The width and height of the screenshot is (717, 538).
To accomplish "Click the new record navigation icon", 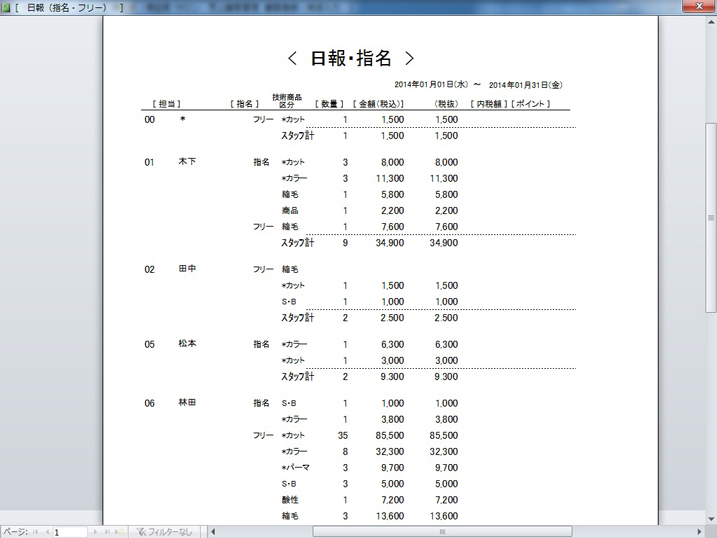I will pyautogui.click(x=119, y=532).
